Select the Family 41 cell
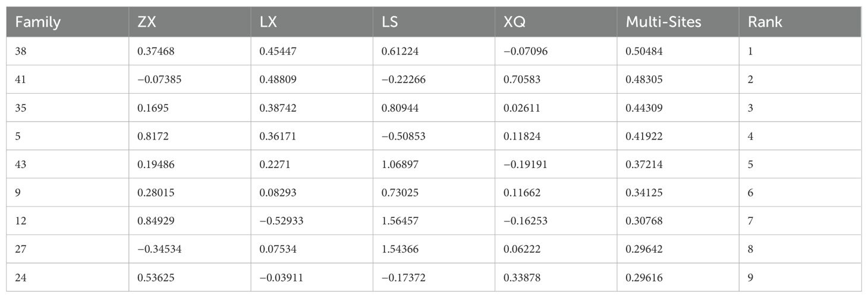 23,80
